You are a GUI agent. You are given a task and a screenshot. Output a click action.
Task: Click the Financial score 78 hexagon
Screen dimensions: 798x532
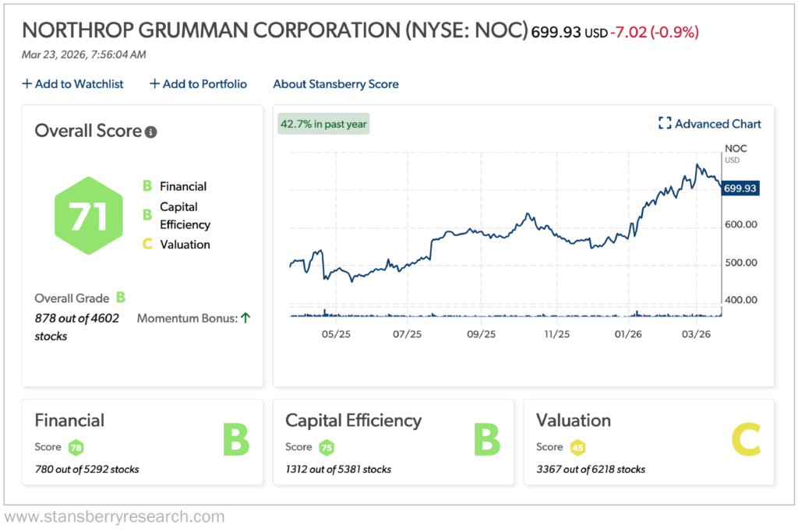tap(76, 447)
